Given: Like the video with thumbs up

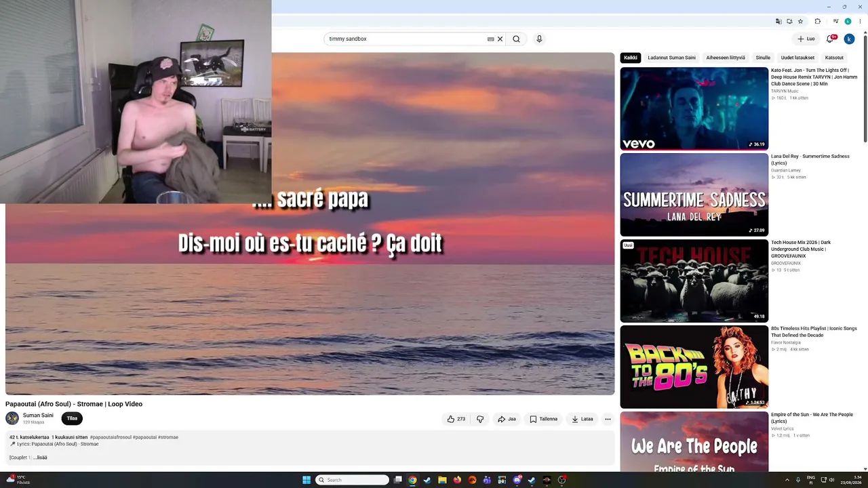Looking at the screenshot, I should (456, 419).
